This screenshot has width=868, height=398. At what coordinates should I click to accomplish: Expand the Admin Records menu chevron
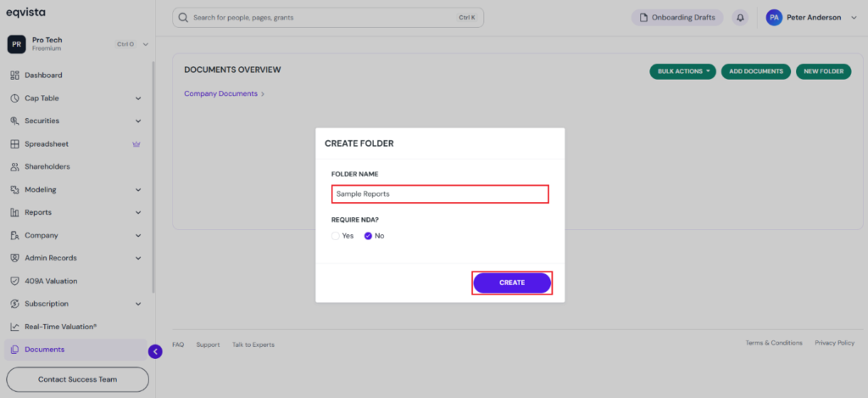138,258
